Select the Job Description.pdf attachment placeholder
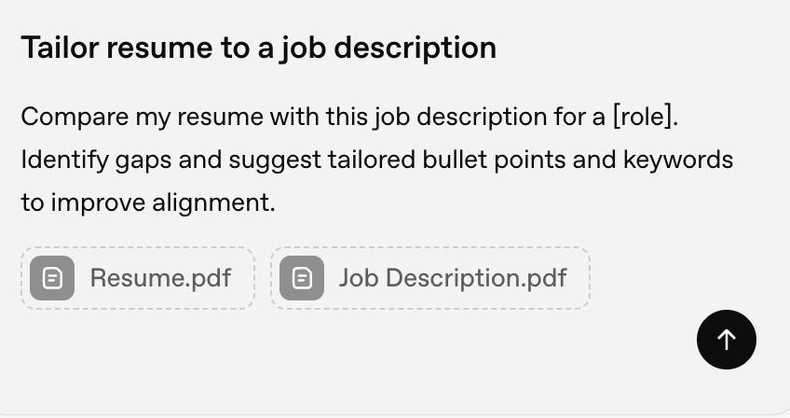This screenshot has width=790, height=418. 430,278
